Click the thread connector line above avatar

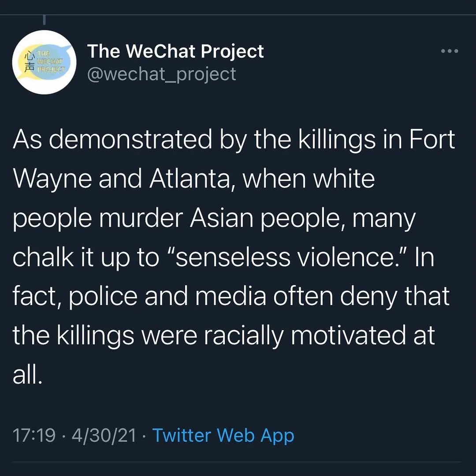click(x=45, y=20)
